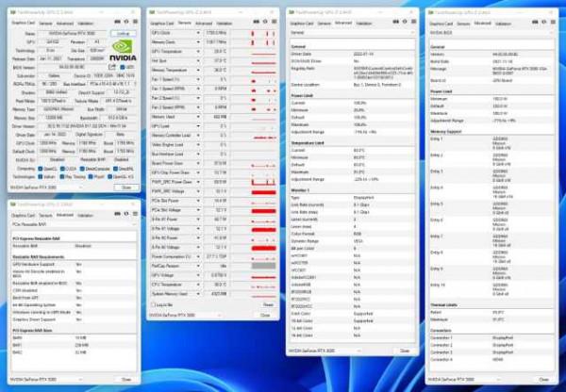
Task: Open Validation tab in the Sensors window
Action: (x=225, y=23)
